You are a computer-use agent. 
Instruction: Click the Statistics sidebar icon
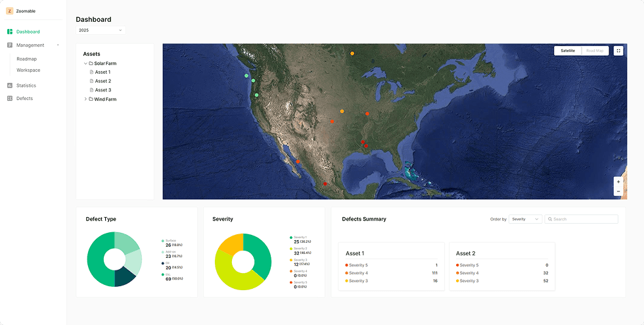10,86
